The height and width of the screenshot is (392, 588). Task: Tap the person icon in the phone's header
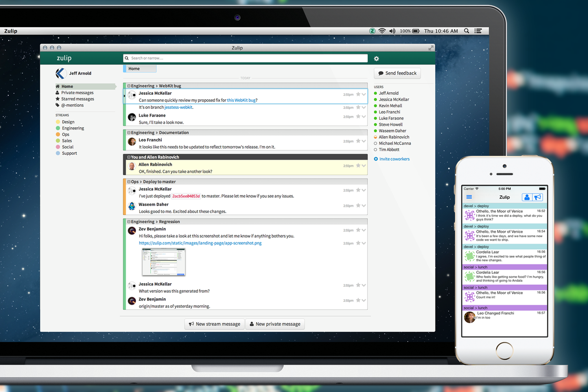(x=527, y=197)
